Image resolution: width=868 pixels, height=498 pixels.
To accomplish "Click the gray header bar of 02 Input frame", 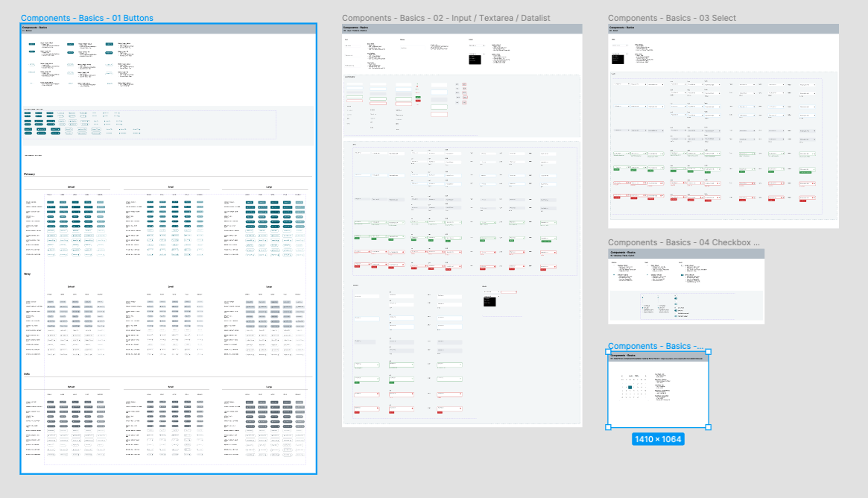I will click(x=462, y=28).
